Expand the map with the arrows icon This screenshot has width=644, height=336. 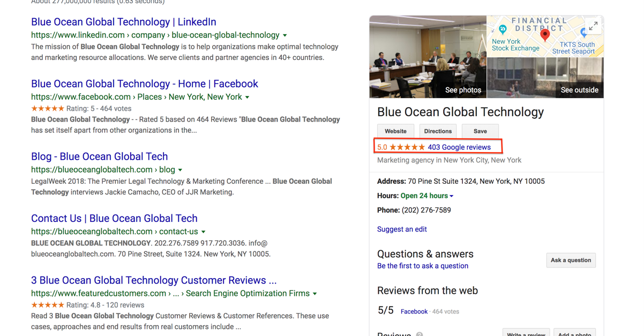593,26
